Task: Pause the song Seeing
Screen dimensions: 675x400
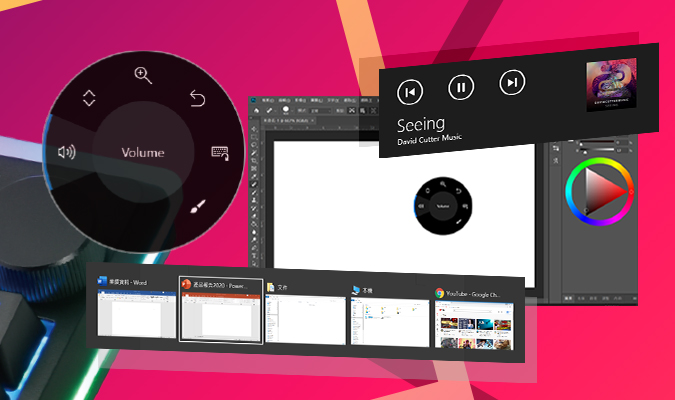Action: (x=460, y=87)
